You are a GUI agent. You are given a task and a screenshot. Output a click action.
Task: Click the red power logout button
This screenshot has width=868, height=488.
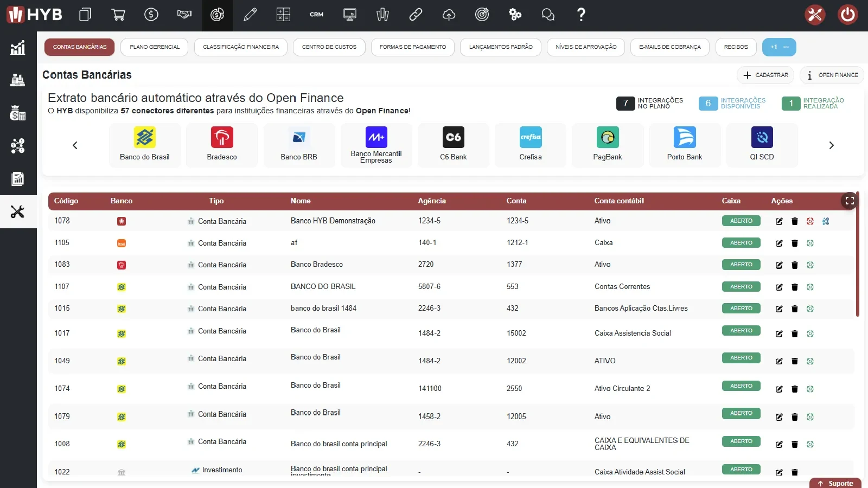tap(847, 15)
